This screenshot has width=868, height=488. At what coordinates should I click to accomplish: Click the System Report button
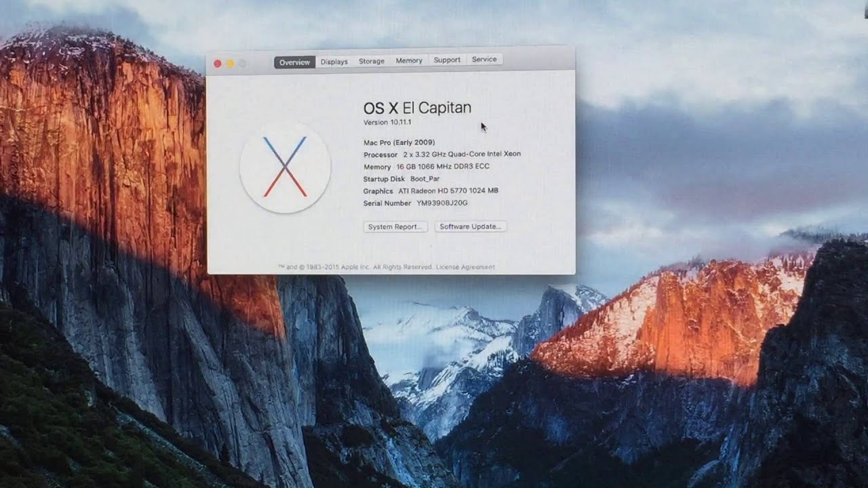click(x=395, y=226)
